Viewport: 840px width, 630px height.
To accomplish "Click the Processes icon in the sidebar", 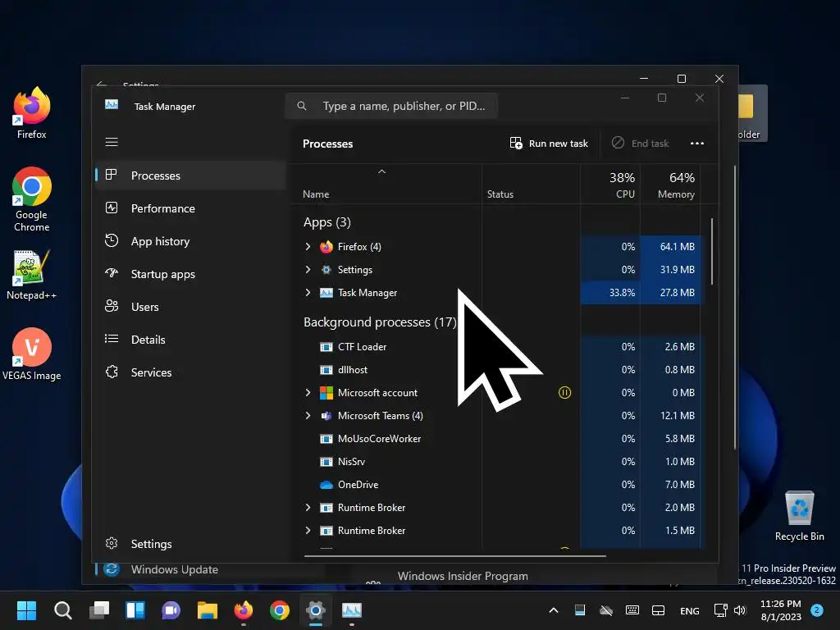I will (x=112, y=175).
